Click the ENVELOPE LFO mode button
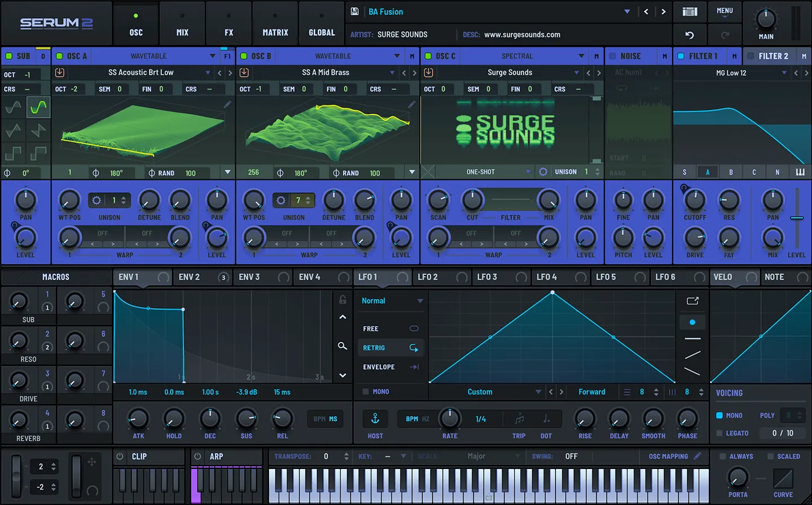 coord(390,367)
